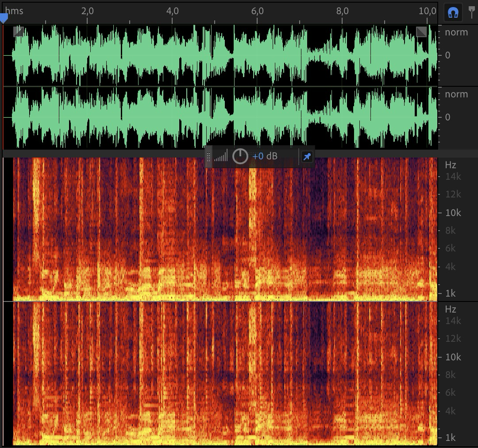Click the blue playhead marker on timeline
Screen dimensions: 478x448
[4, 18]
